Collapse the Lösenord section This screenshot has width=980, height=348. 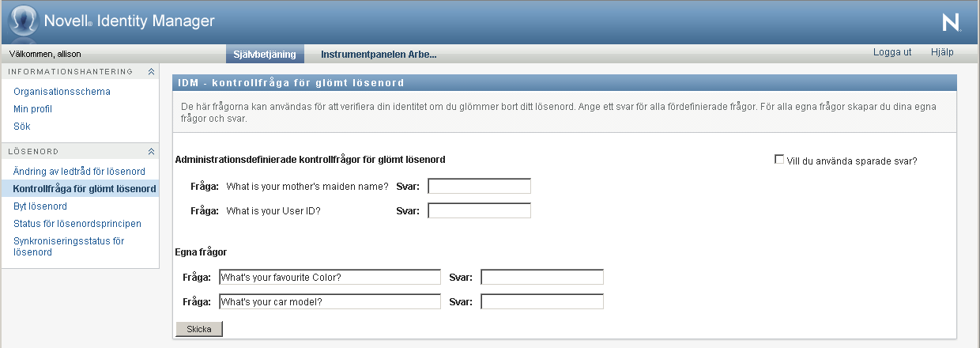[151, 151]
